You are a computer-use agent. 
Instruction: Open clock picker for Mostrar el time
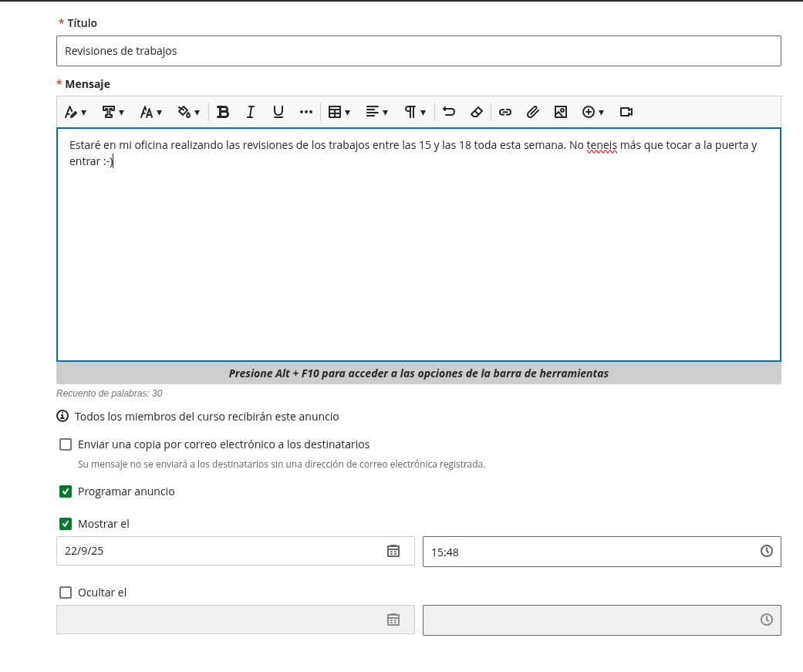[x=767, y=551]
